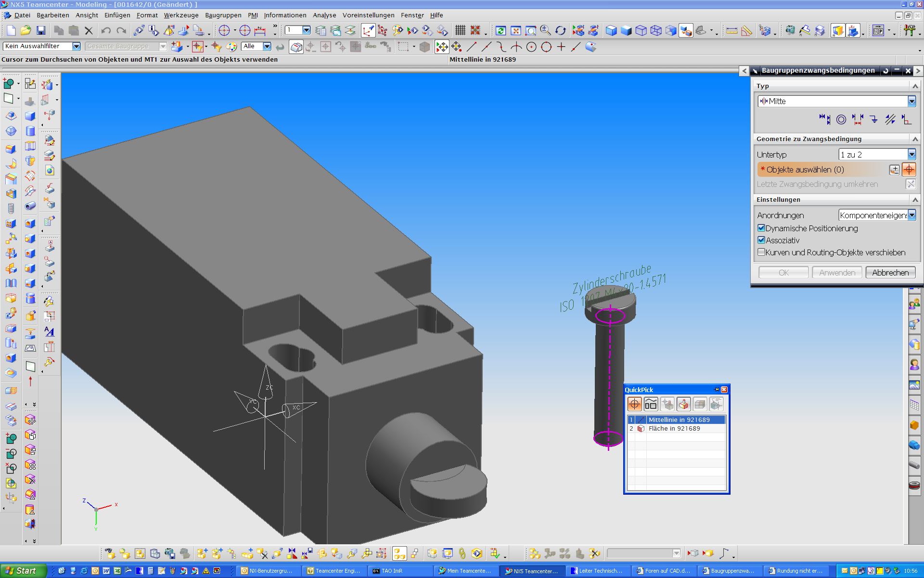
Task: Click the Select object crosshair button
Action: 909,170
